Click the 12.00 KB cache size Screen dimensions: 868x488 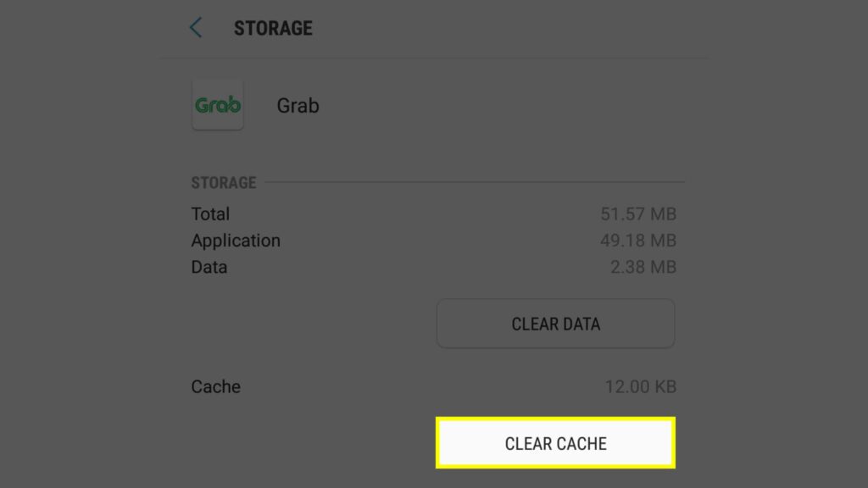[x=640, y=386]
